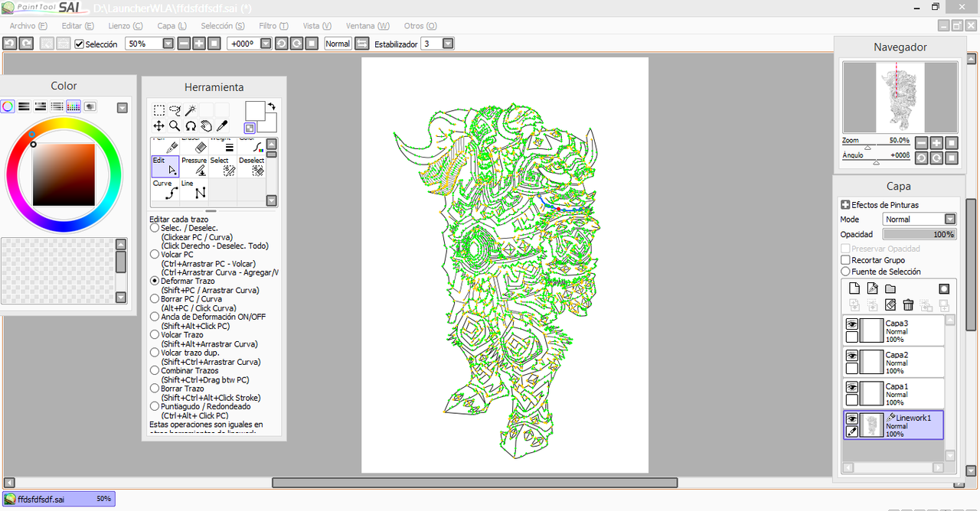
Task: Select the zoom magnifier tool
Action: click(175, 125)
